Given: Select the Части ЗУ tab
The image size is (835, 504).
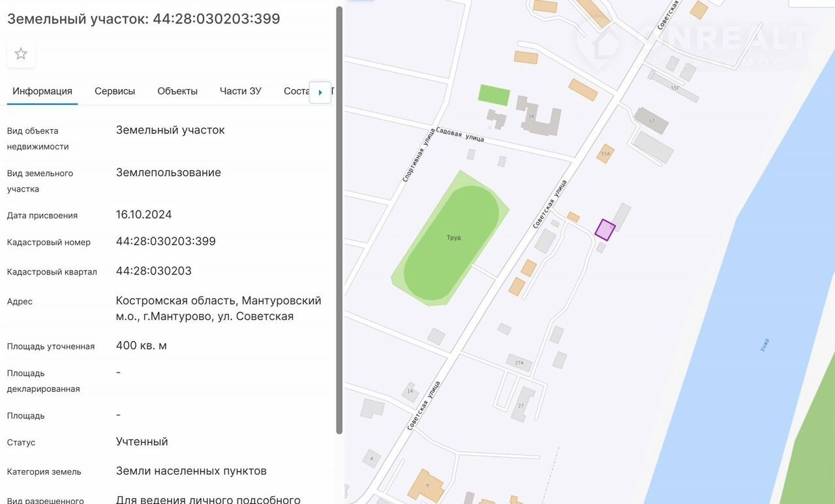Looking at the screenshot, I should click(x=241, y=91).
